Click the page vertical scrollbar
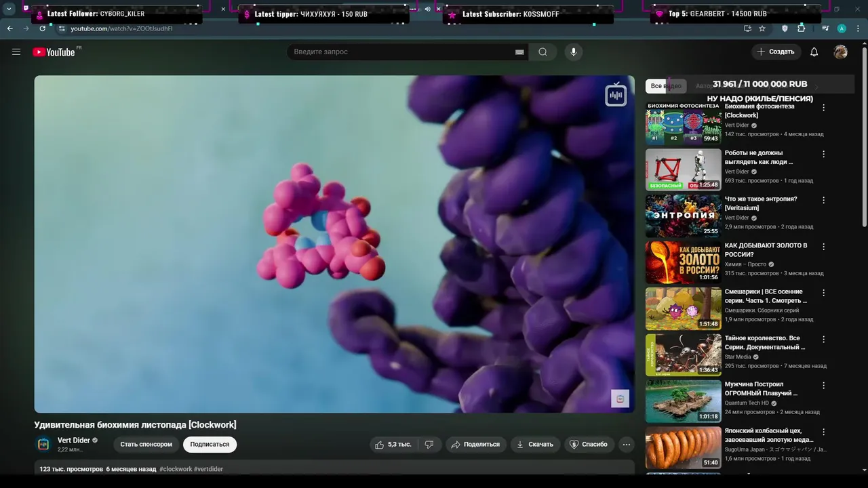 coord(864,136)
